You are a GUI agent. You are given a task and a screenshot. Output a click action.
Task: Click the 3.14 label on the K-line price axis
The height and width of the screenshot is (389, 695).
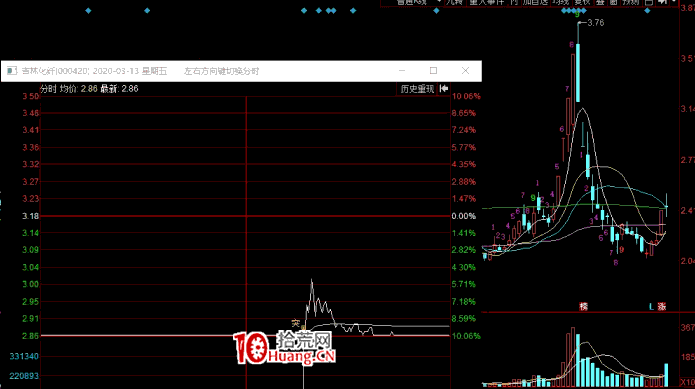687,109
